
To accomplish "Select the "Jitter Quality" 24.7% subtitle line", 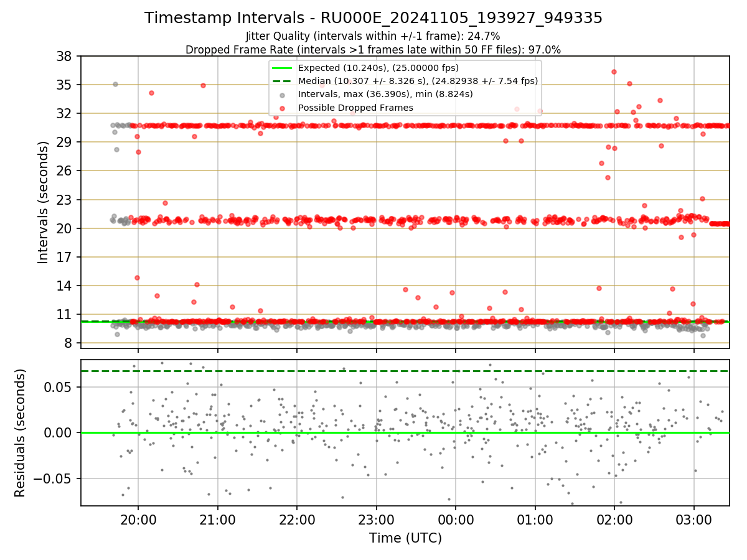I will 374,36.
